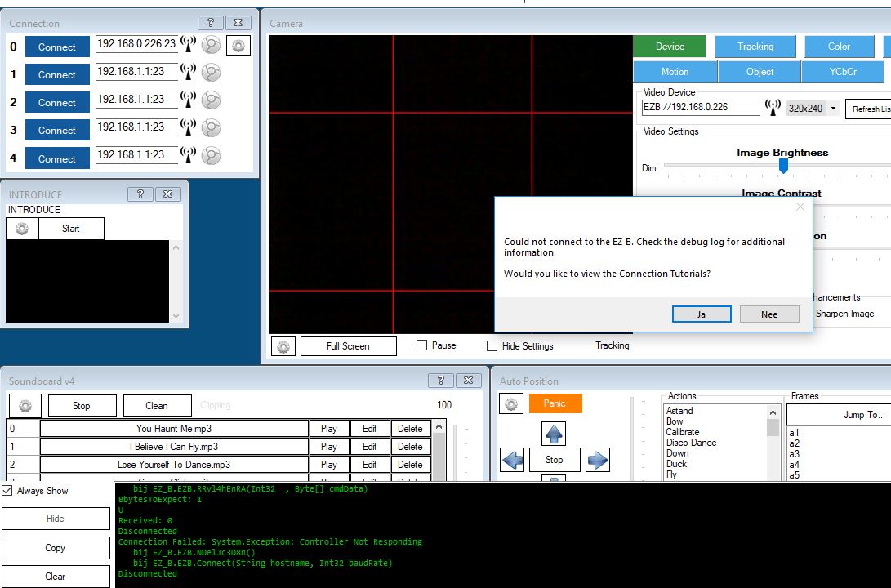Open Camera panel settings gear
Screen dimensions: 891x588
point(283,346)
